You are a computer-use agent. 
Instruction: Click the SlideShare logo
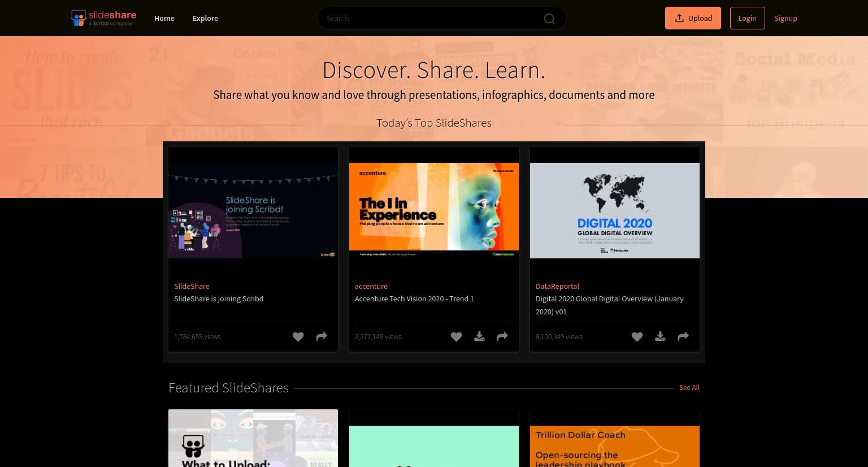[x=103, y=18]
